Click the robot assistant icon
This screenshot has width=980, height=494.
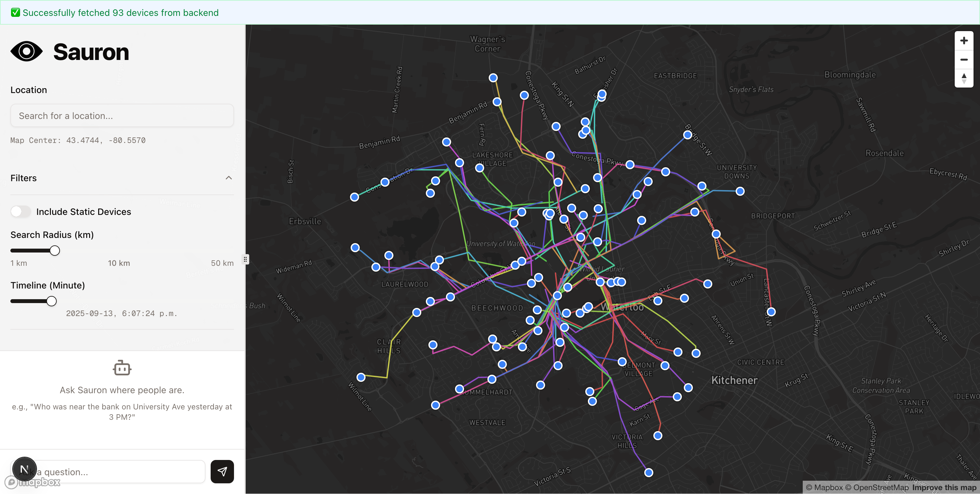pyautogui.click(x=122, y=368)
